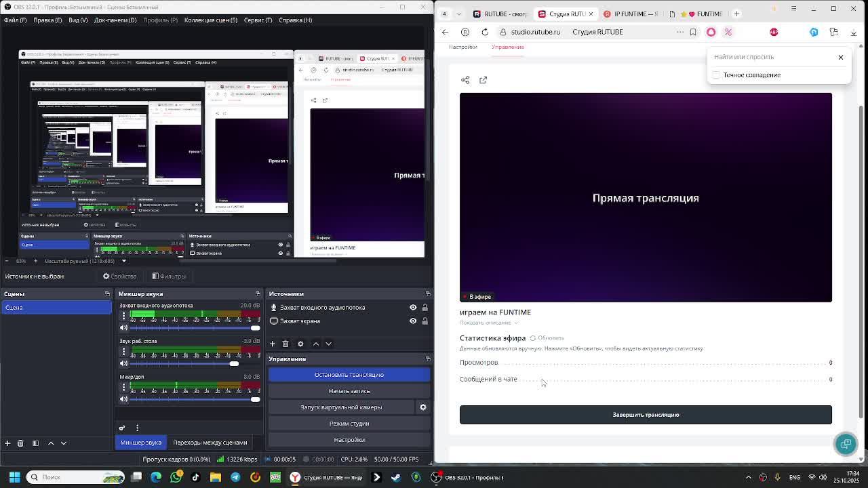Viewport: 868px width, 488px height.
Task: Open Коллекция сцен menu in OBS
Action: tap(211, 20)
